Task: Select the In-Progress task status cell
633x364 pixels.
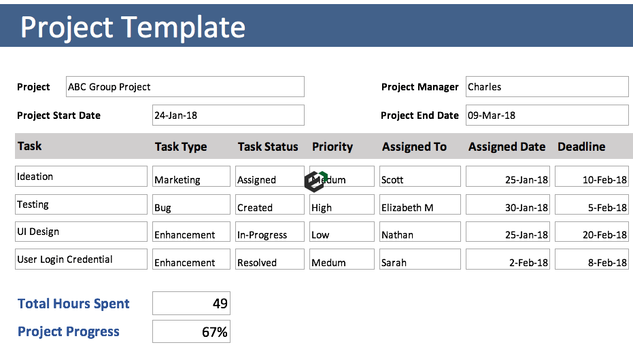Action: click(269, 232)
